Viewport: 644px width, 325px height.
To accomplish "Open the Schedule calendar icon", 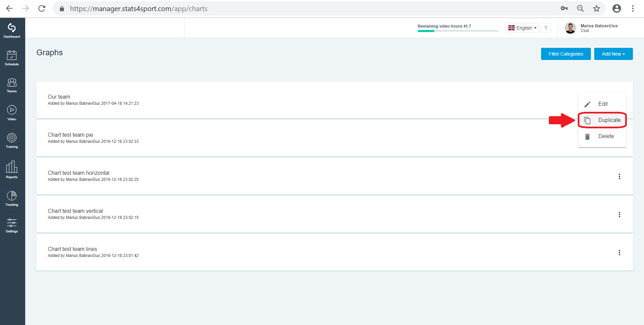I will 12,58.
